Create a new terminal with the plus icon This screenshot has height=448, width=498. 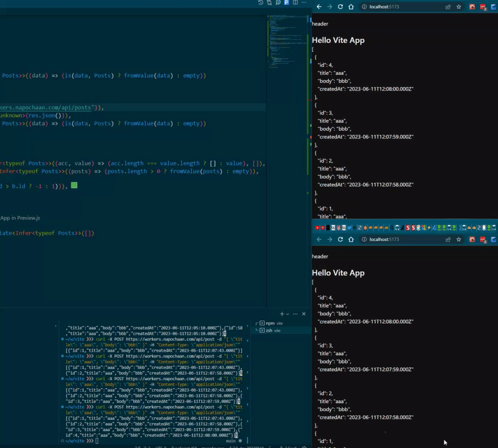point(282,314)
